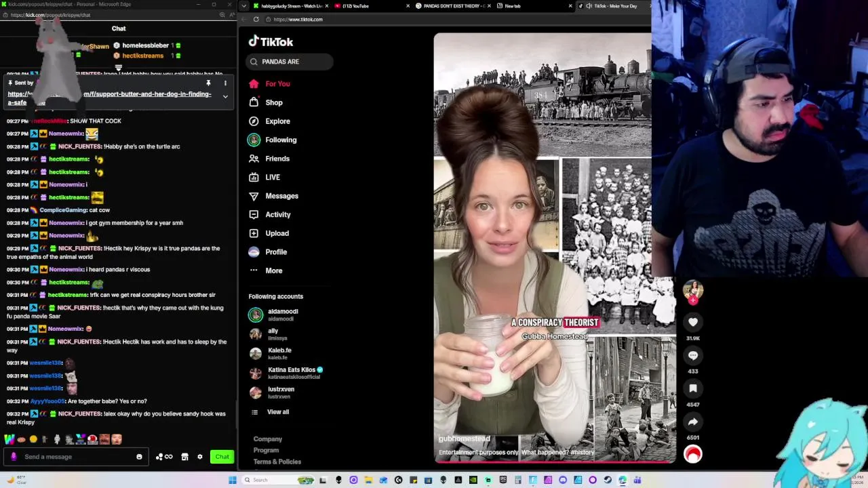Go to the For You feed
Screen dimensions: 868x488
[277, 84]
